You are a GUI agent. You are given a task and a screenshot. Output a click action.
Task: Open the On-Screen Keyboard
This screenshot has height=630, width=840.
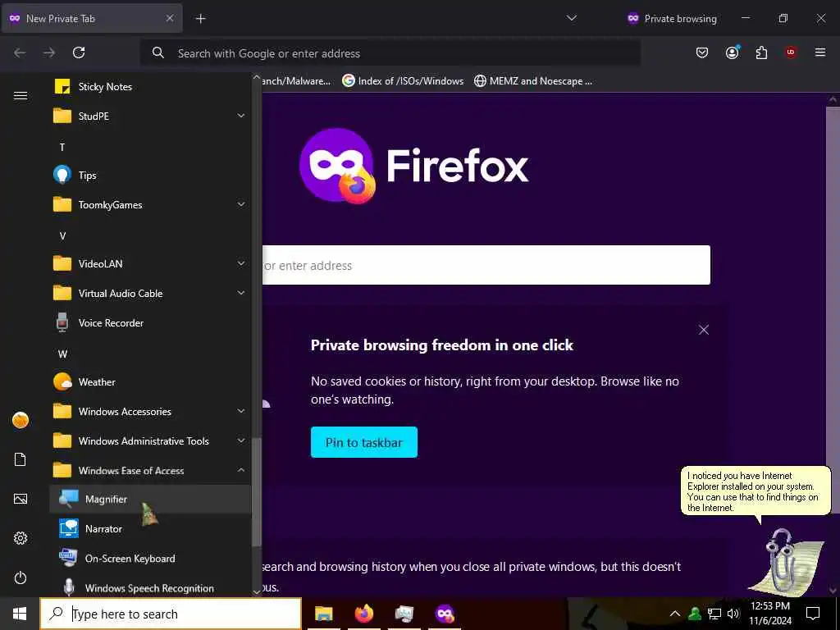150,558
